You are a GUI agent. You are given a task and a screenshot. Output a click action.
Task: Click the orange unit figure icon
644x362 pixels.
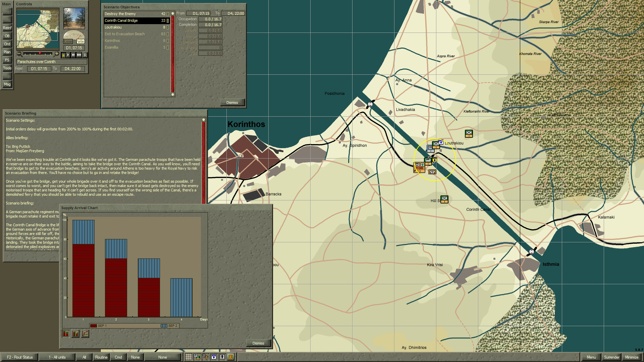(x=231, y=357)
